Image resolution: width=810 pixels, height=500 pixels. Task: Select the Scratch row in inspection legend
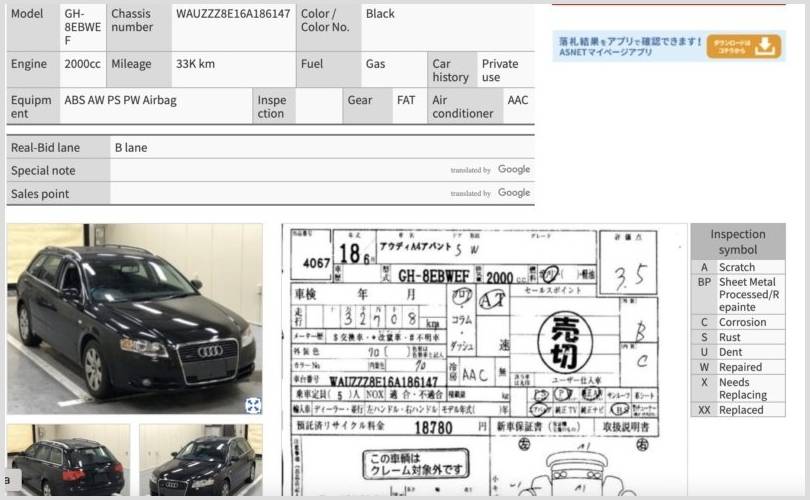737,268
